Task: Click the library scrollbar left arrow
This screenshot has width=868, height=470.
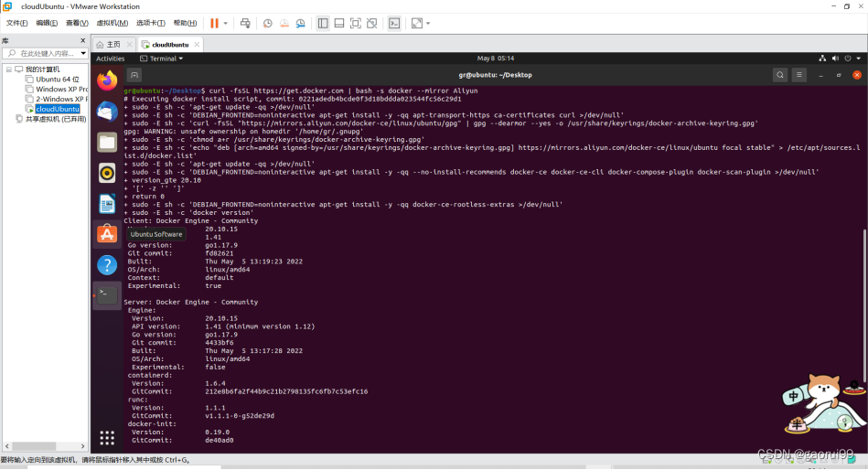Action: [x=7, y=446]
